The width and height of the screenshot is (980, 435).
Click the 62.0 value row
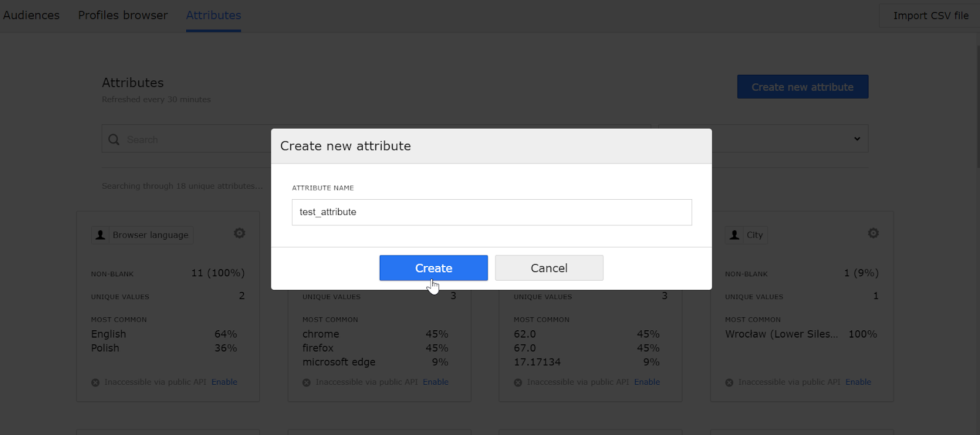pos(587,334)
